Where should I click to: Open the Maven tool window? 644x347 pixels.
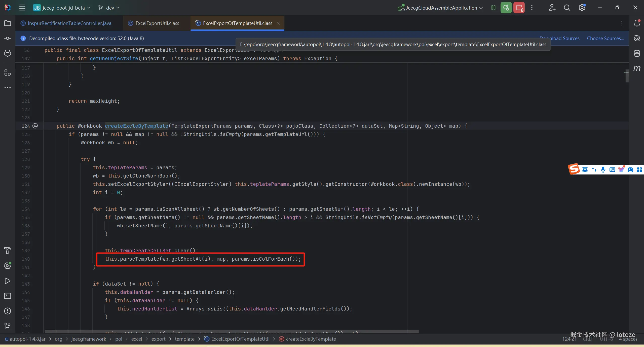637,68
